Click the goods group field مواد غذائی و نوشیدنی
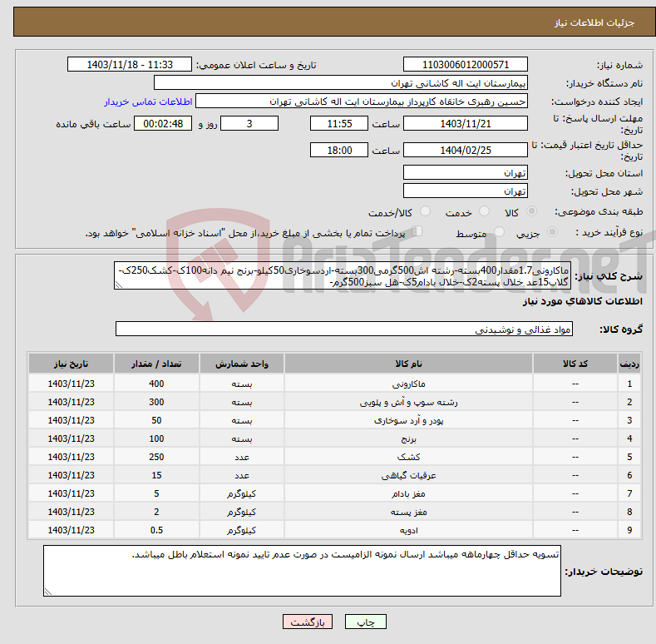 [x=344, y=329]
